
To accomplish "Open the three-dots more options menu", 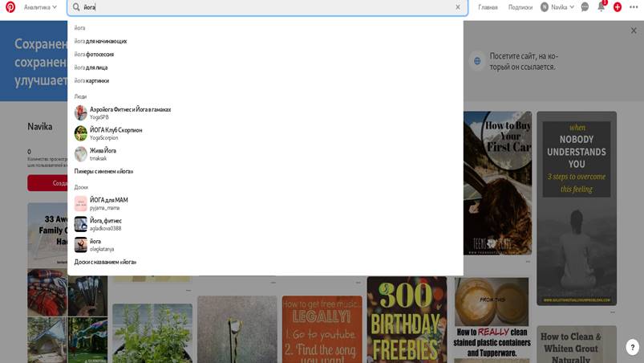I will click(x=634, y=7).
